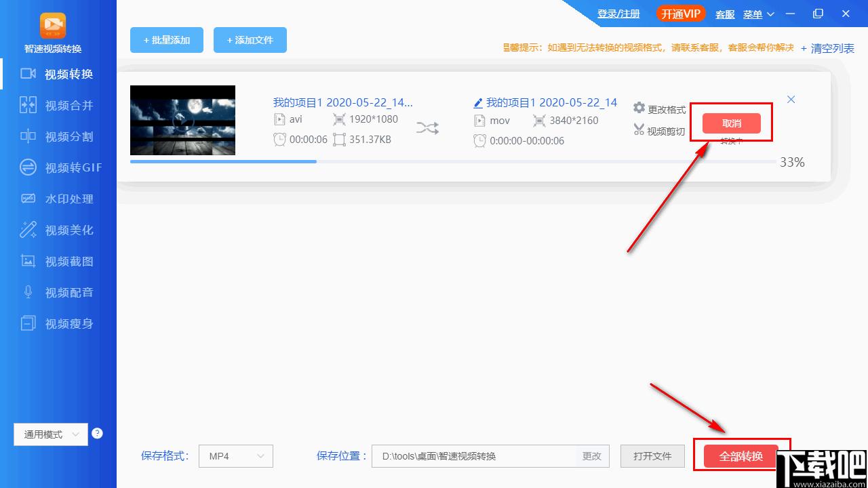Image resolution: width=868 pixels, height=488 pixels.
Task: Open the 保存格式 MP4 dropdown
Action: tap(236, 456)
